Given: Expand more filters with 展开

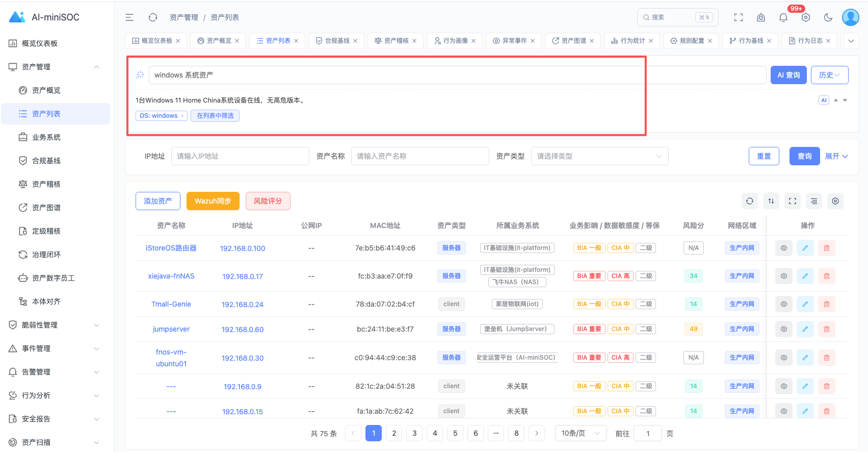Looking at the screenshot, I should [836, 156].
